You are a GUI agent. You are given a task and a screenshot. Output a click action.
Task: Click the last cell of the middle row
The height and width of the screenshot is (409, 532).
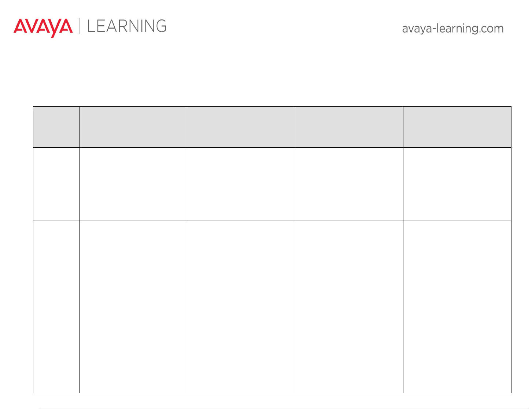[x=457, y=184]
